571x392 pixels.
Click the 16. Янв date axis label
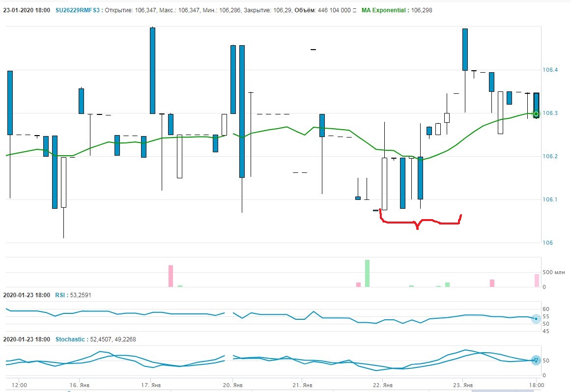click(x=80, y=385)
